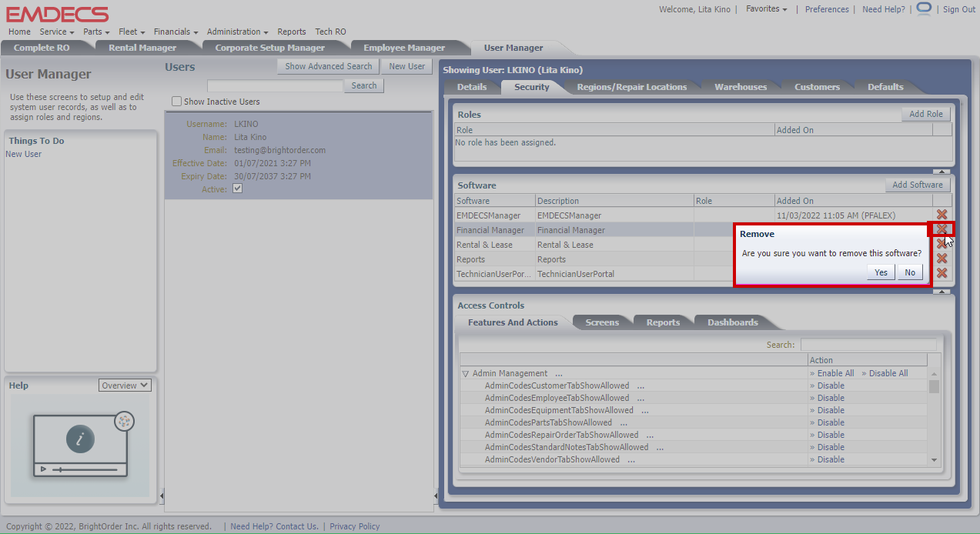This screenshot has height=534, width=980.
Task: Select the User Manager tab
Action: point(513,48)
